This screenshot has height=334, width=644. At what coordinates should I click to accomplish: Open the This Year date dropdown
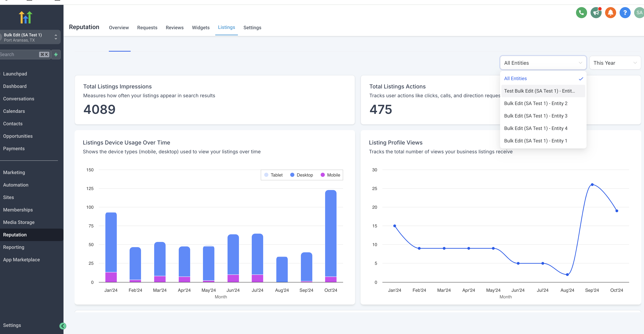click(615, 63)
